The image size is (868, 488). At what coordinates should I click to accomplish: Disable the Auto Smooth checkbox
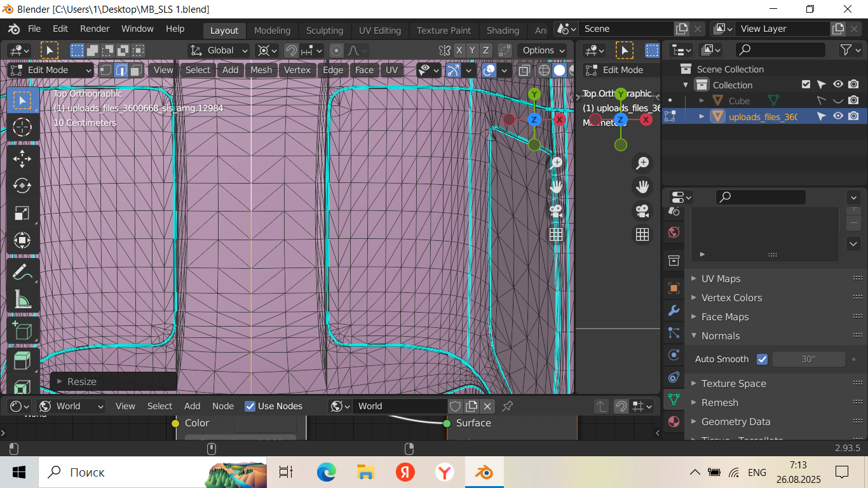pyautogui.click(x=763, y=359)
